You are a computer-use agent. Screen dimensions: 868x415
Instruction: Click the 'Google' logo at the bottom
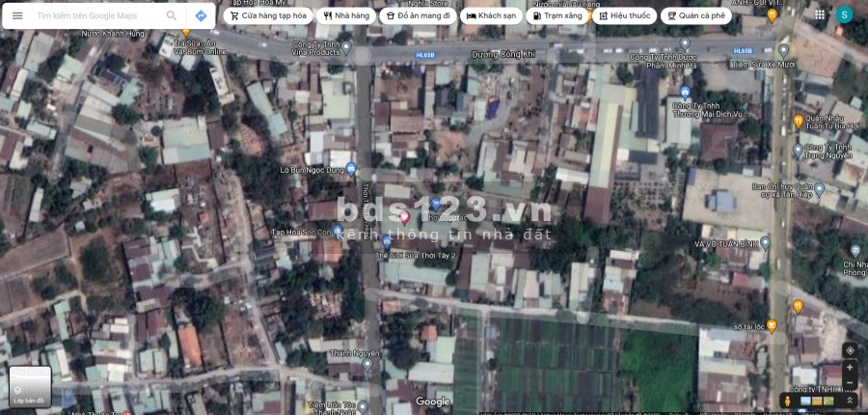click(x=433, y=401)
